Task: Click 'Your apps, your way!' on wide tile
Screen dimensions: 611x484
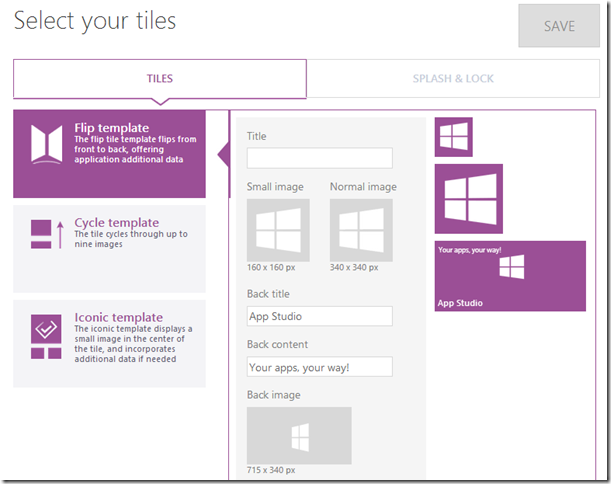Action: click(x=470, y=250)
